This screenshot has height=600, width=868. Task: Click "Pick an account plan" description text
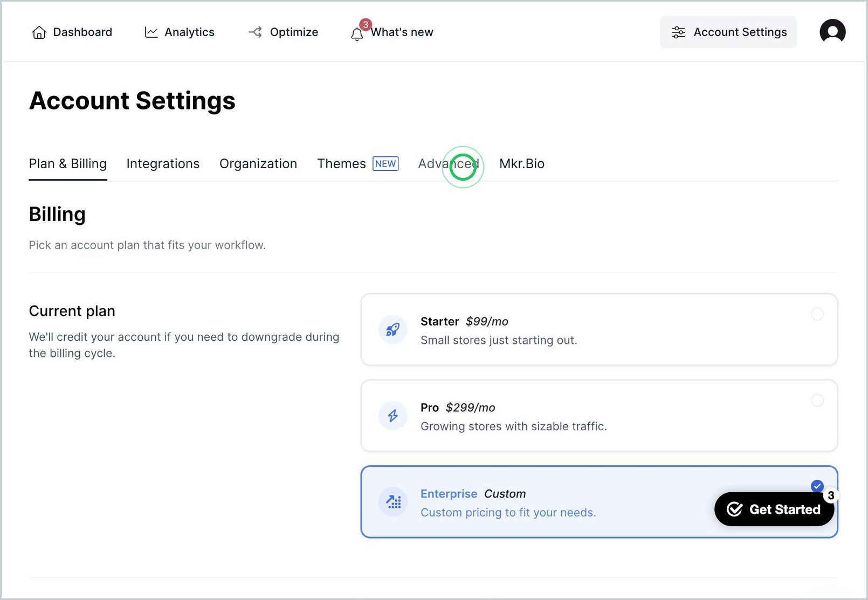coord(147,245)
